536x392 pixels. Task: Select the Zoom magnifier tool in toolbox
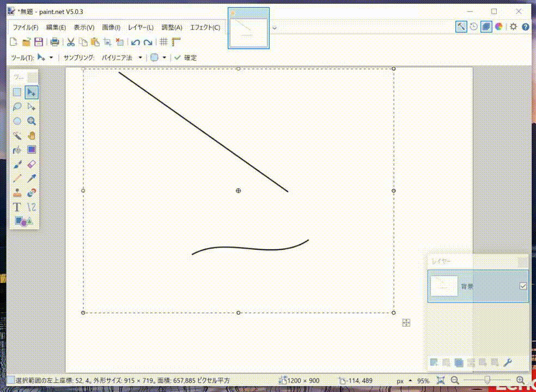32,121
